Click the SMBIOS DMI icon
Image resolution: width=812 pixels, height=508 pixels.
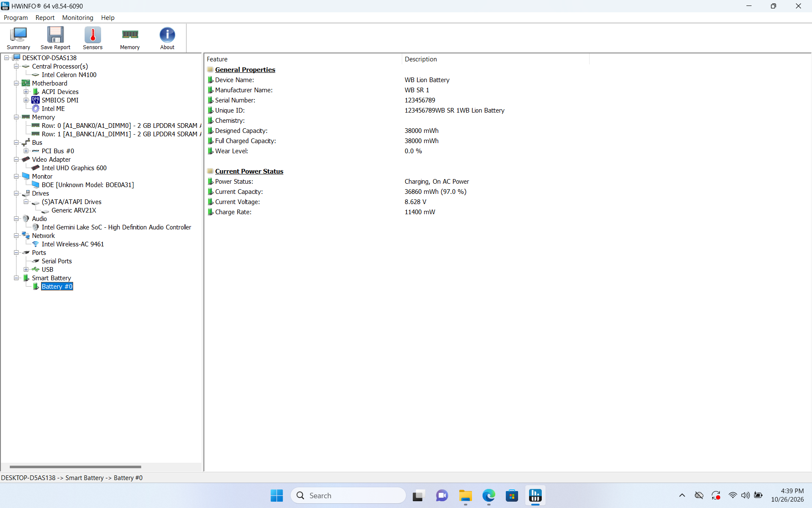36,100
